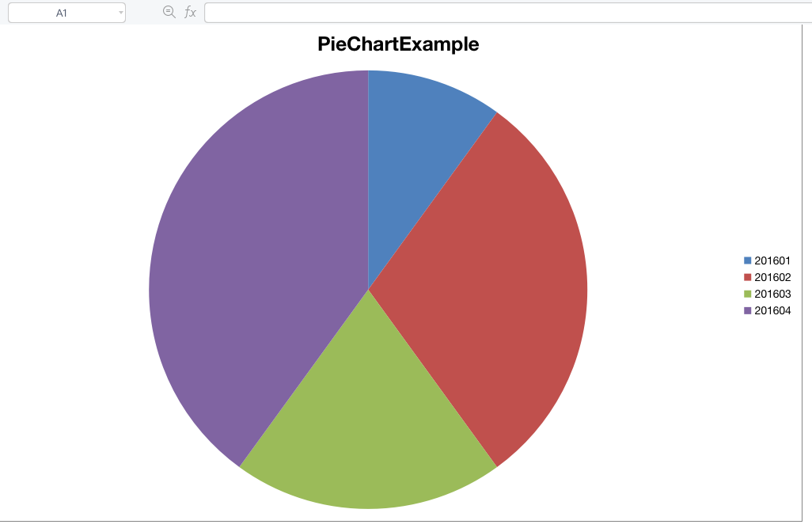The image size is (812, 532).
Task: Select the 201602 legend label text
Action: pos(772,277)
